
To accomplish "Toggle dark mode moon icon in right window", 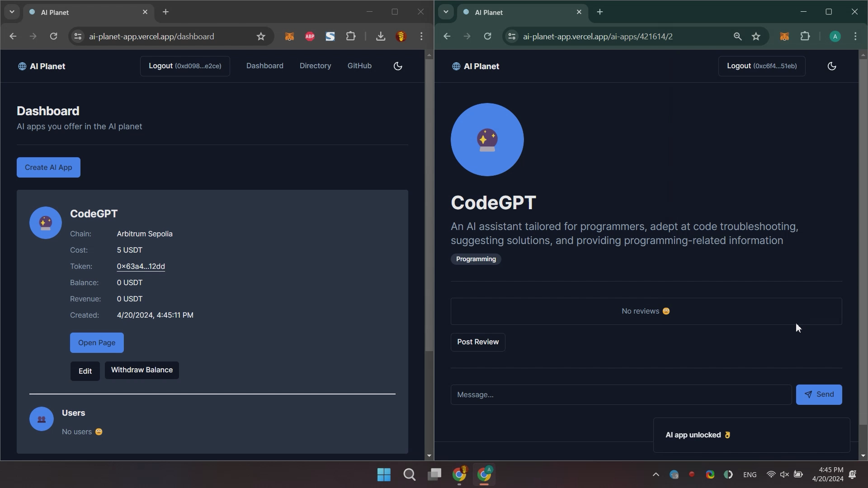I will 832,66.
